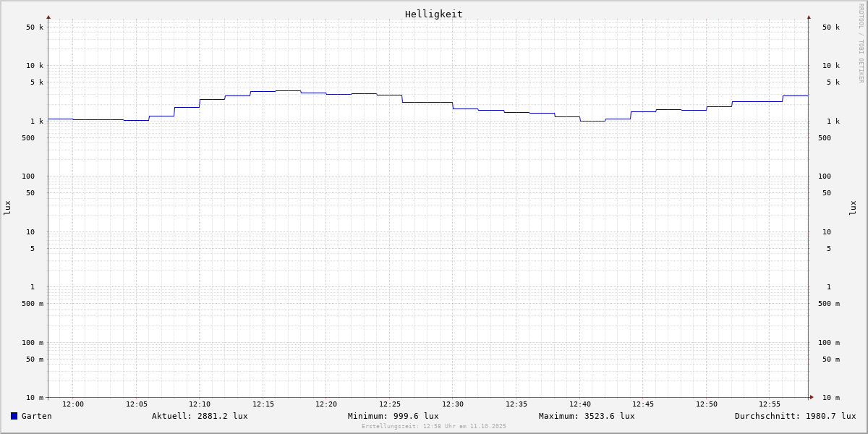Click the 12:55 time axis label
This screenshot has height=434, width=868.
(770, 404)
